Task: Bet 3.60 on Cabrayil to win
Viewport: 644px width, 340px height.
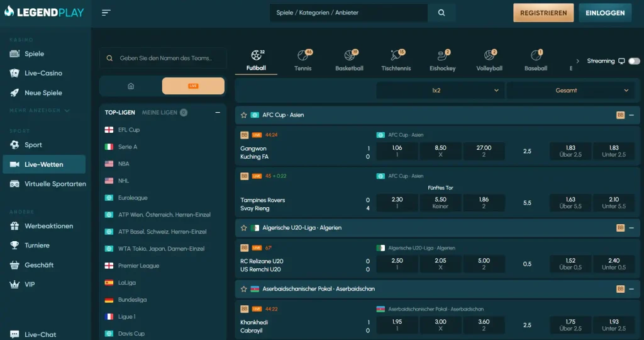Action: coord(484,325)
